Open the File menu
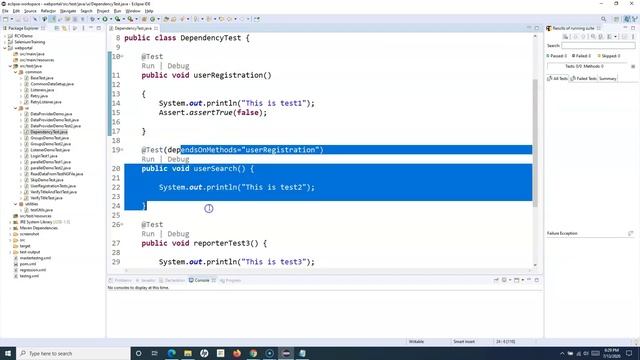The height and width of the screenshot is (360, 640). point(5,11)
